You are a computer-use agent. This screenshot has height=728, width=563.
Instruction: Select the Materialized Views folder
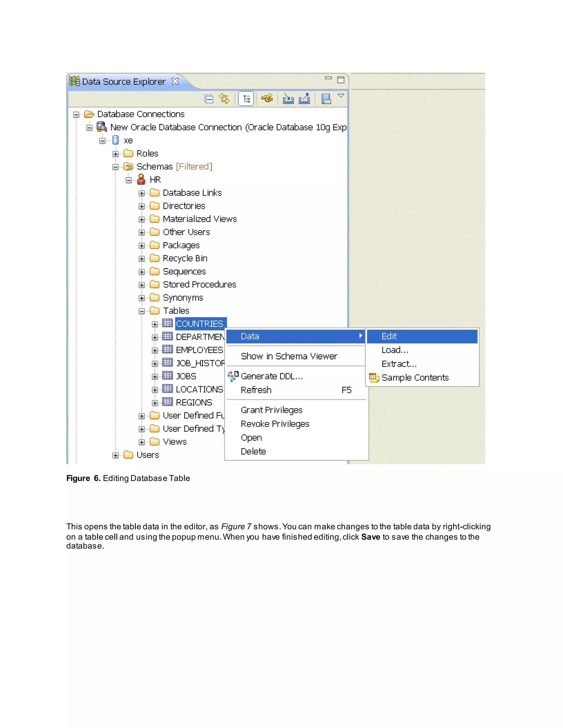tap(200, 219)
